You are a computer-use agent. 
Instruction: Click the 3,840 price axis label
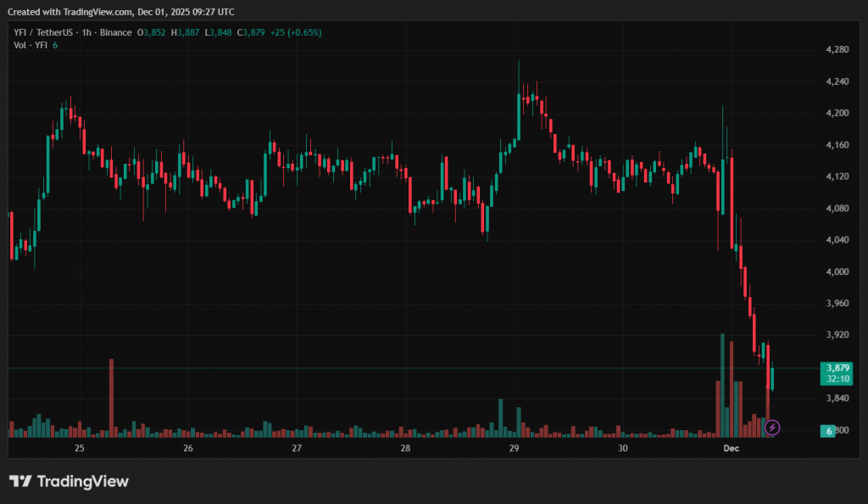click(x=837, y=399)
